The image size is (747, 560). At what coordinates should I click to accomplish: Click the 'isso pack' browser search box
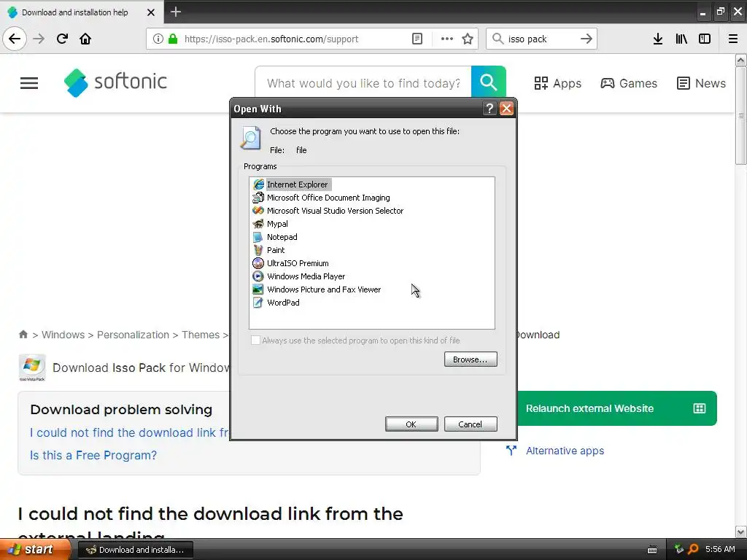pos(541,39)
